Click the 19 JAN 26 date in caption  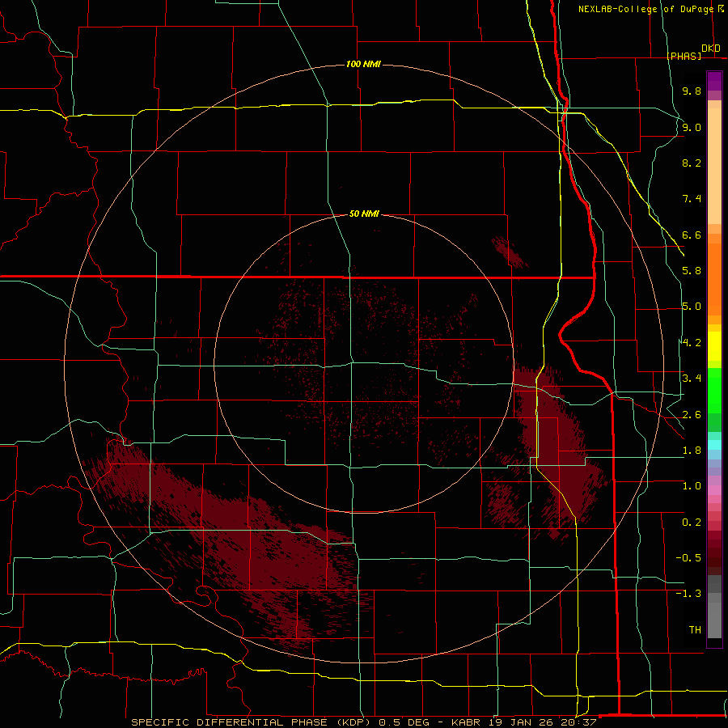point(523,722)
